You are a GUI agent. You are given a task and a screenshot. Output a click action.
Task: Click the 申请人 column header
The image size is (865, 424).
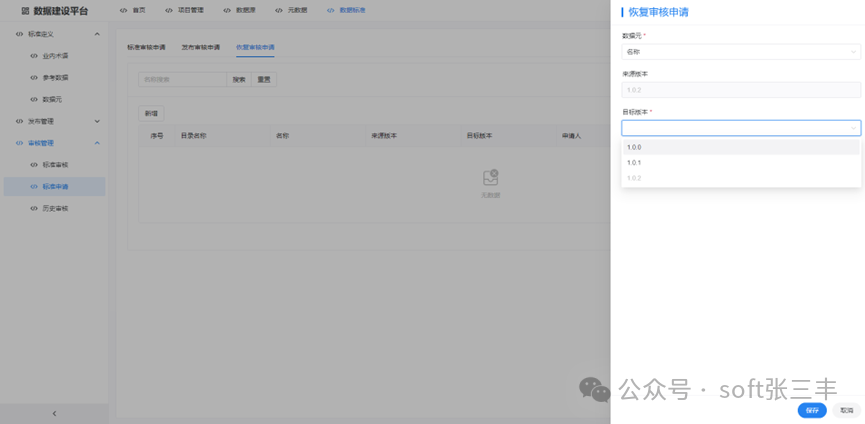(x=572, y=136)
